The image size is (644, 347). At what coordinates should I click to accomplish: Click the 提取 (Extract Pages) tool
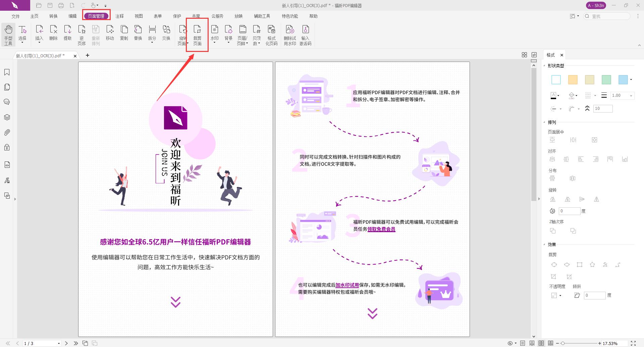pos(67,33)
